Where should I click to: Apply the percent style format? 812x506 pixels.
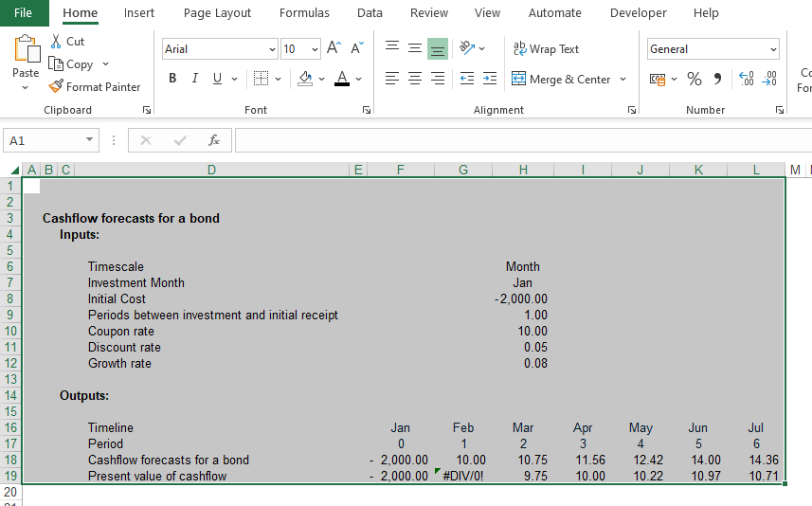[695, 79]
